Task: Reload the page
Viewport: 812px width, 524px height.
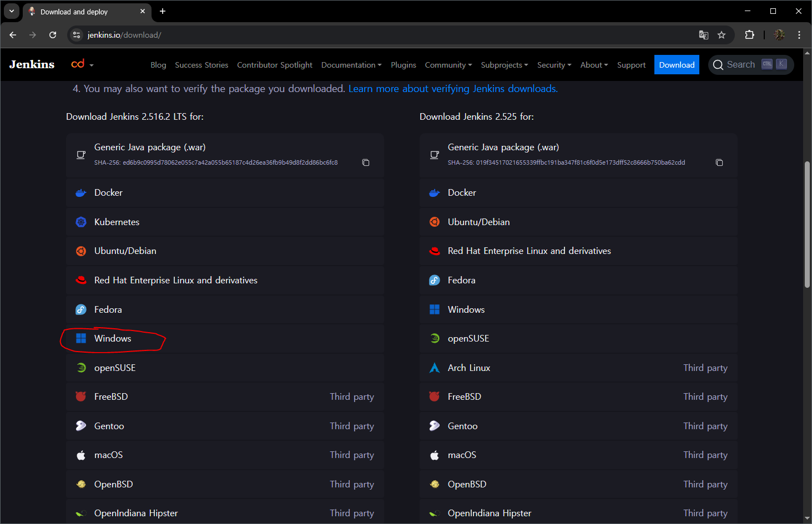Action: [53, 35]
